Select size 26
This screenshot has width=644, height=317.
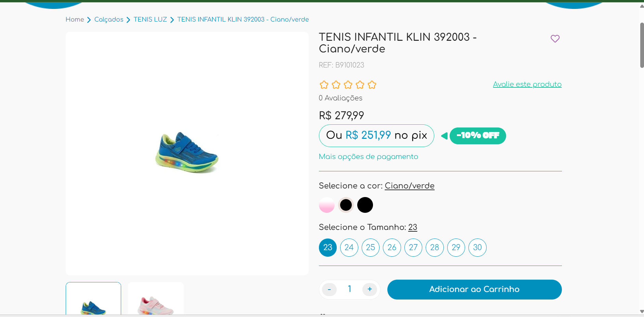click(392, 247)
